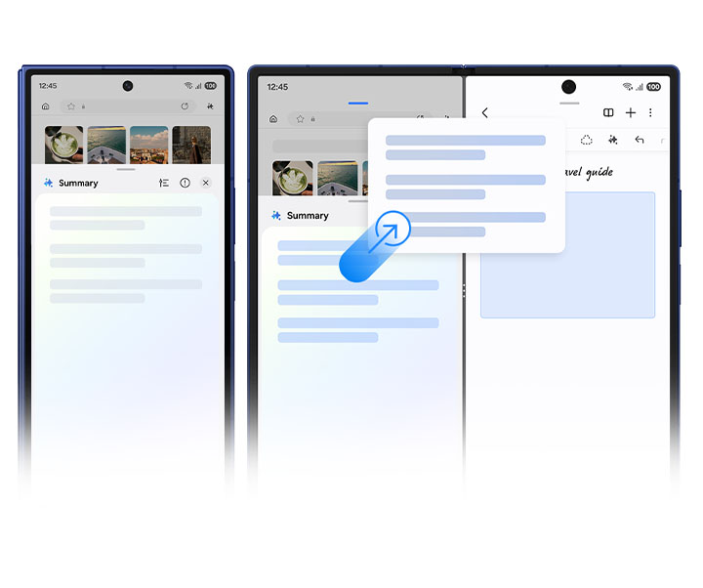Open summary detail level options icon
703x588 pixels.
click(164, 183)
